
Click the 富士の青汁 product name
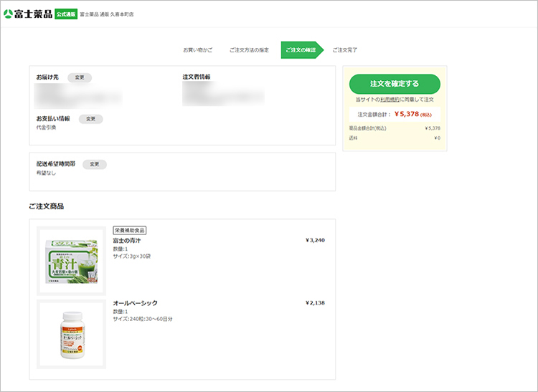coord(127,241)
